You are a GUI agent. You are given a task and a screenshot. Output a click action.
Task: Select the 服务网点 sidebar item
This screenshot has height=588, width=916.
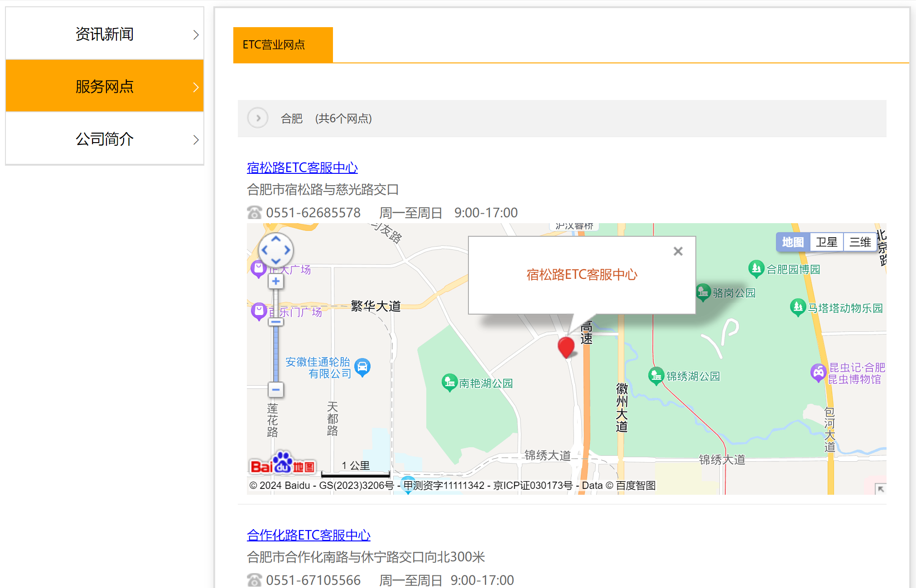105,86
